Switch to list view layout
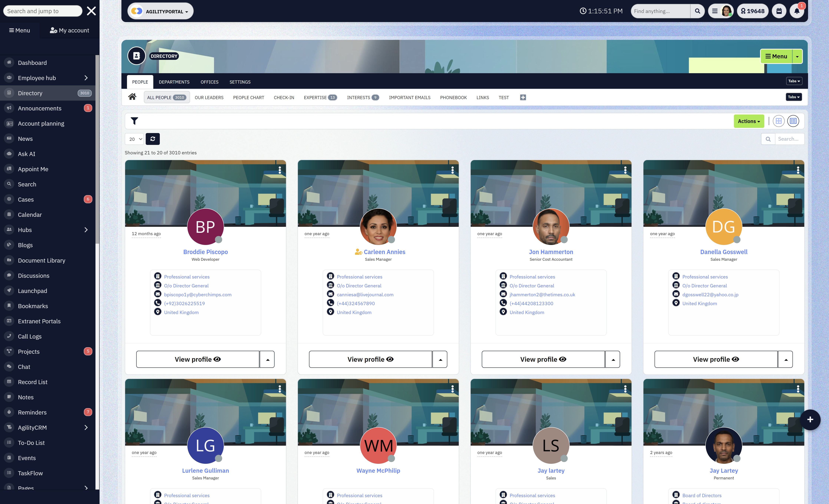The width and height of the screenshot is (829, 504). [x=793, y=121]
